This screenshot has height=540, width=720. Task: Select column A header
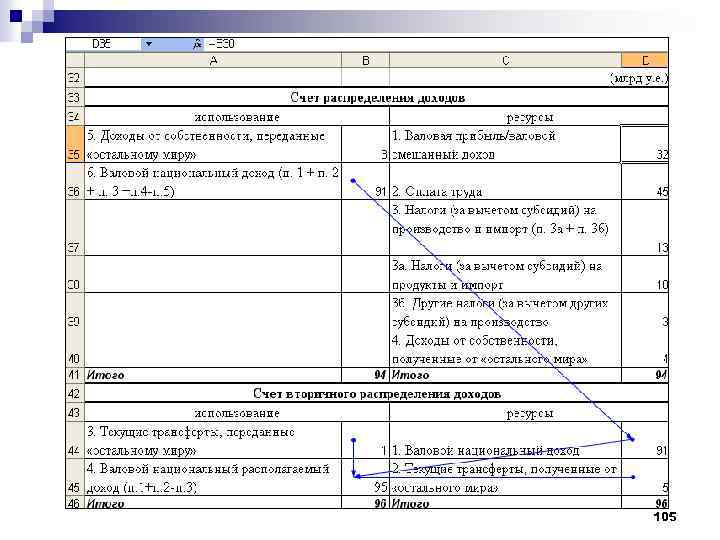pyautogui.click(x=213, y=60)
